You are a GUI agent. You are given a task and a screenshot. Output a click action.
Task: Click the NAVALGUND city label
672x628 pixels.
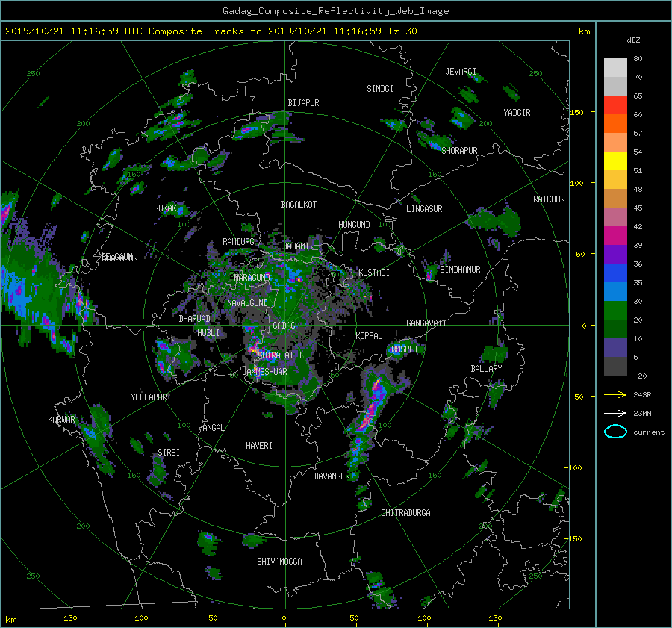(247, 303)
